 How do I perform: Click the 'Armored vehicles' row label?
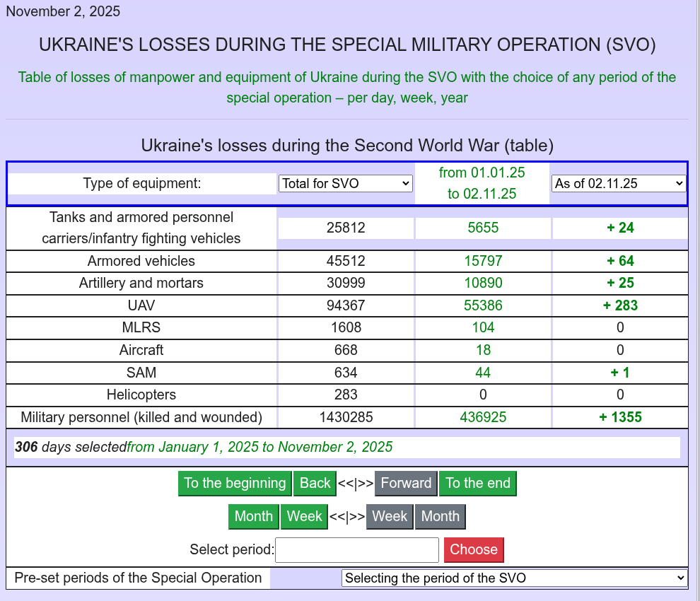(x=141, y=261)
